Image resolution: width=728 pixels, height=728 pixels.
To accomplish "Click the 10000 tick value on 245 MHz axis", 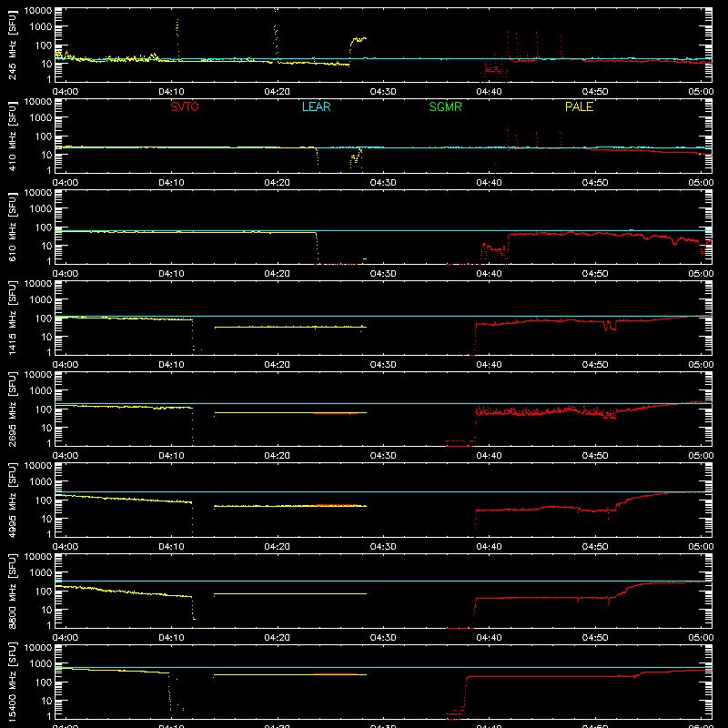I will [38, 10].
